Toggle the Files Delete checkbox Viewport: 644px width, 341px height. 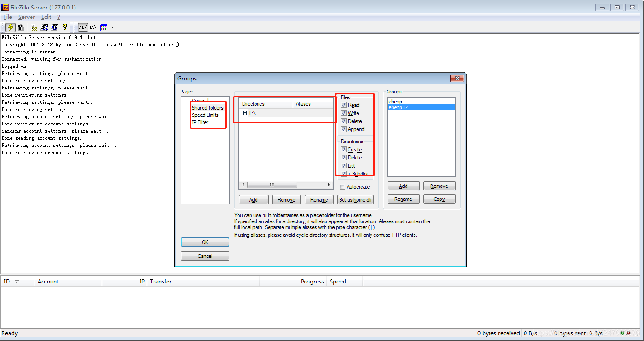pyautogui.click(x=344, y=121)
